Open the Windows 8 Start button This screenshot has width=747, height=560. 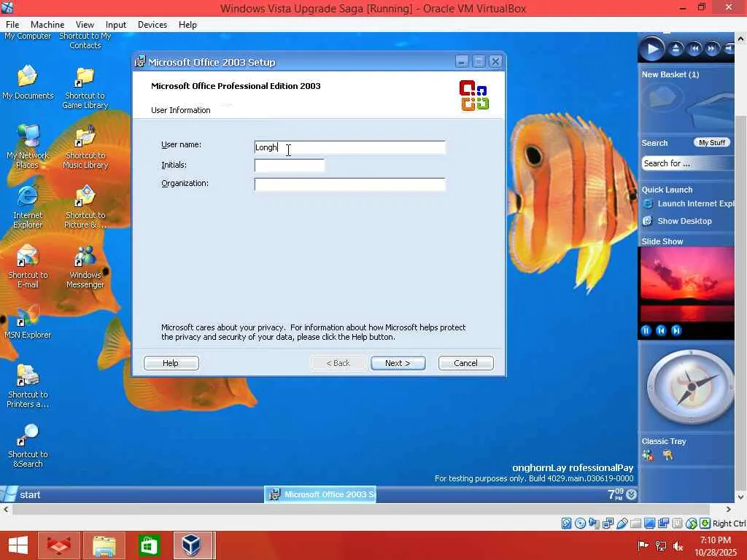tap(18, 545)
